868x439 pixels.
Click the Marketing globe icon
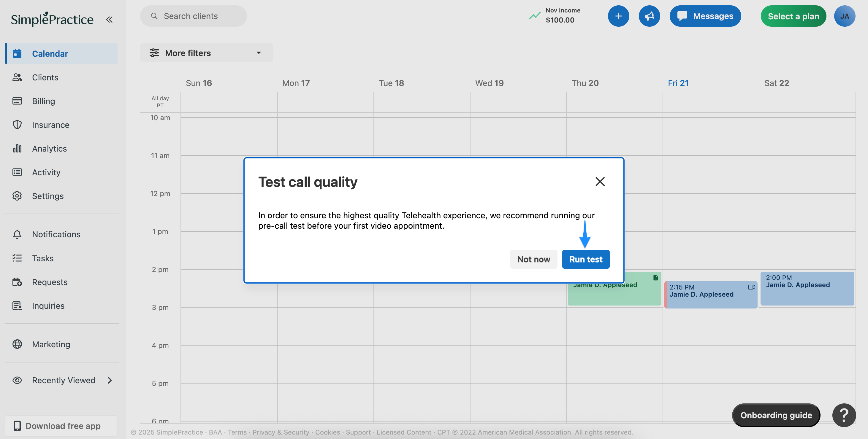point(17,344)
